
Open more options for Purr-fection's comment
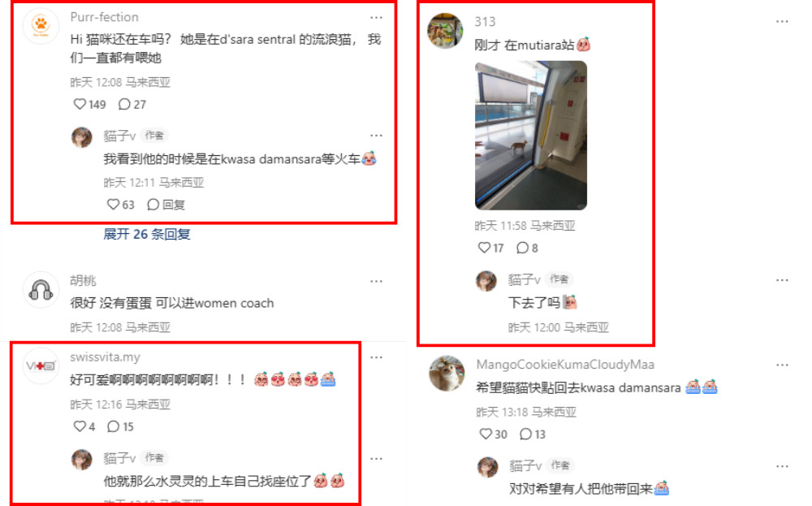click(x=376, y=18)
